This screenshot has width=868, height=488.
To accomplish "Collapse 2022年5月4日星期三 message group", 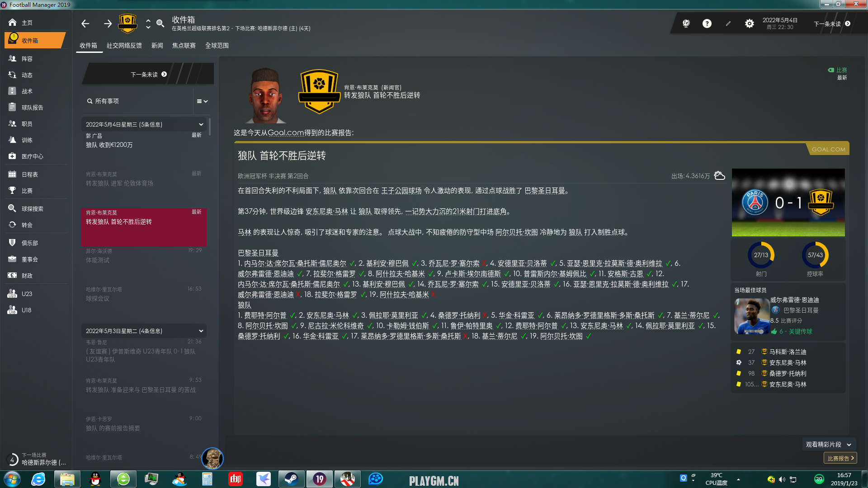I will 144,124.
